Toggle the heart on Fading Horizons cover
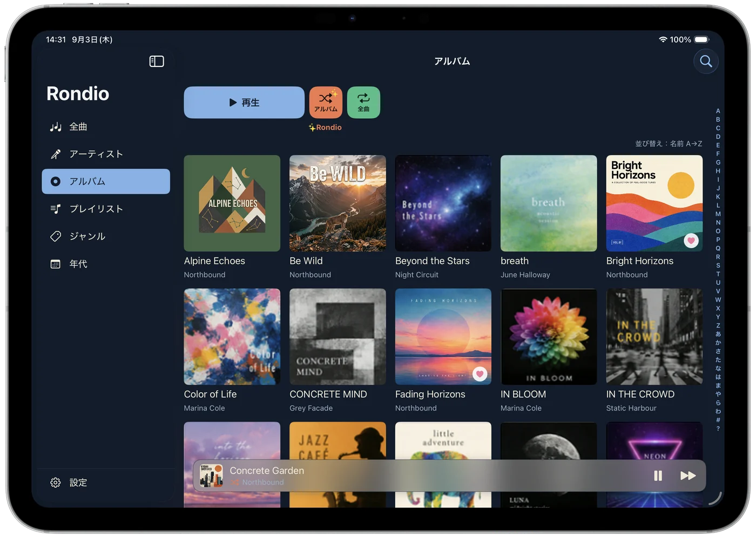The width and height of the screenshot is (756, 538). 480,374
